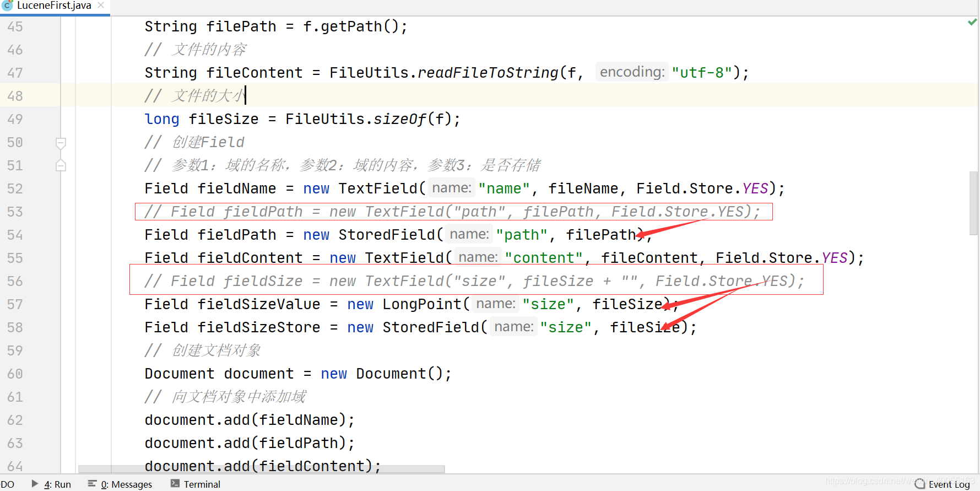Click the fold end marker at line 51
The height and width of the screenshot is (491, 980).
pyautogui.click(x=61, y=165)
